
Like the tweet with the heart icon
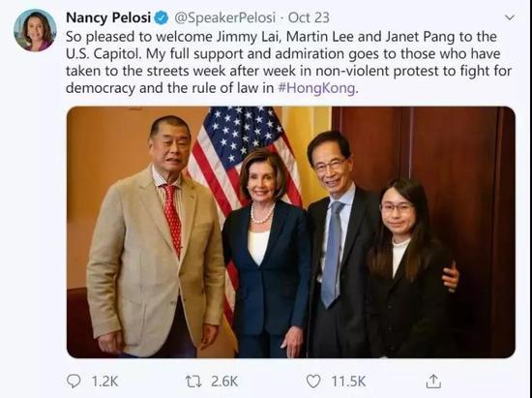pos(313,381)
